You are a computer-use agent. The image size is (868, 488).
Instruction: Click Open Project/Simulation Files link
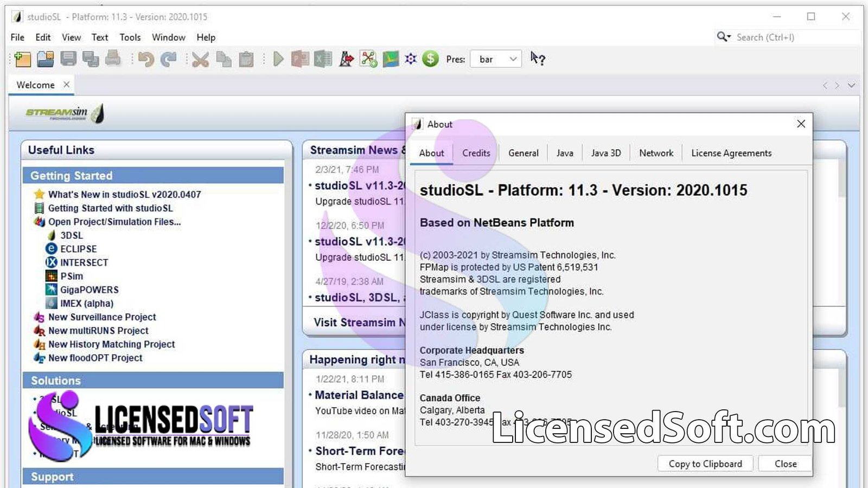point(114,221)
